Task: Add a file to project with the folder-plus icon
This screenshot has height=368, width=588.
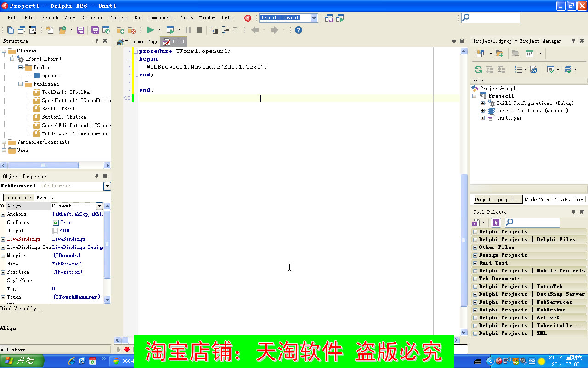Action: pyautogui.click(x=121, y=30)
